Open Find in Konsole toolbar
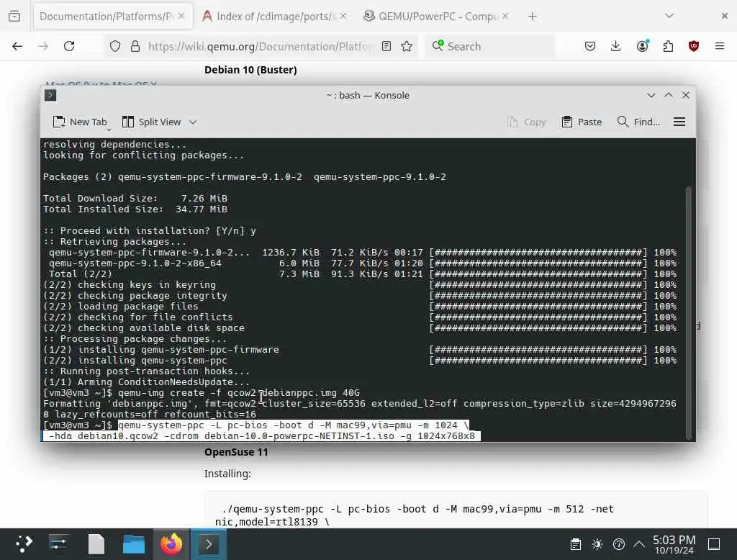Screen dimensions: 737x560 (x=638, y=122)
